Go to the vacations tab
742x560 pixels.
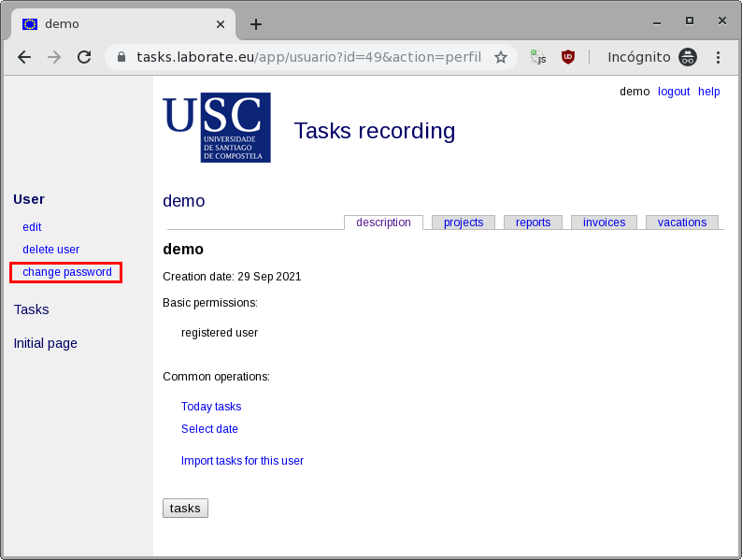tap(682, 223)
